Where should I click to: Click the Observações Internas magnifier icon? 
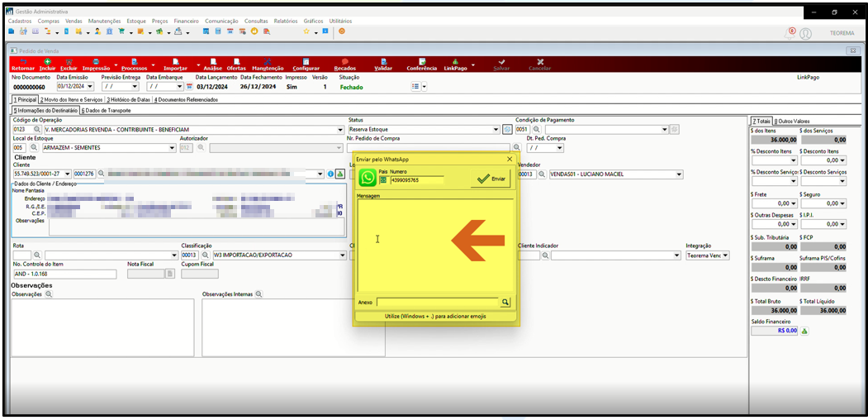pos(259,294)
